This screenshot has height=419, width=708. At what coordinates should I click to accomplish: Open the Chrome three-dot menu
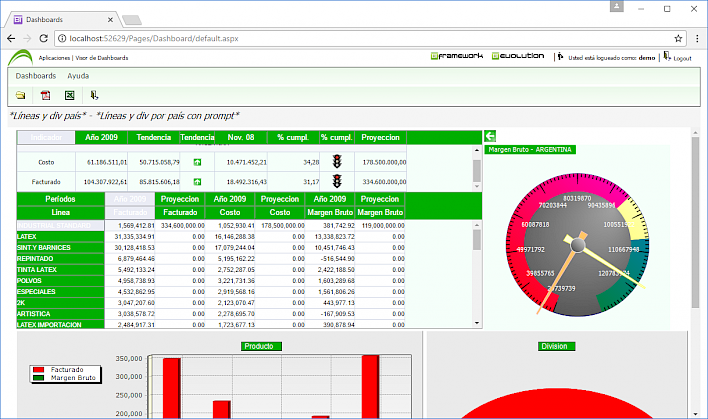coord(697,38)
